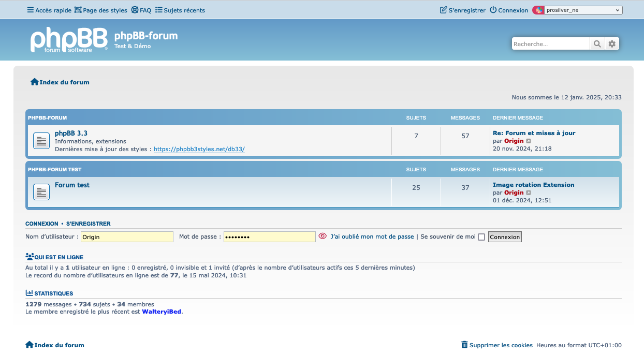Click the Nom d'utilisateur input field

[127, 236]
